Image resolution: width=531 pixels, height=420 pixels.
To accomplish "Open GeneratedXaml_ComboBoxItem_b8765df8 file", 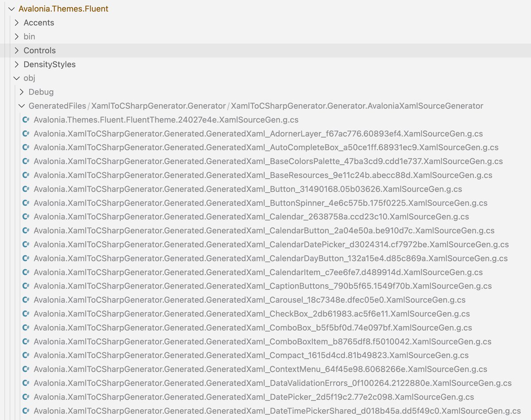I will click(262, 342).
